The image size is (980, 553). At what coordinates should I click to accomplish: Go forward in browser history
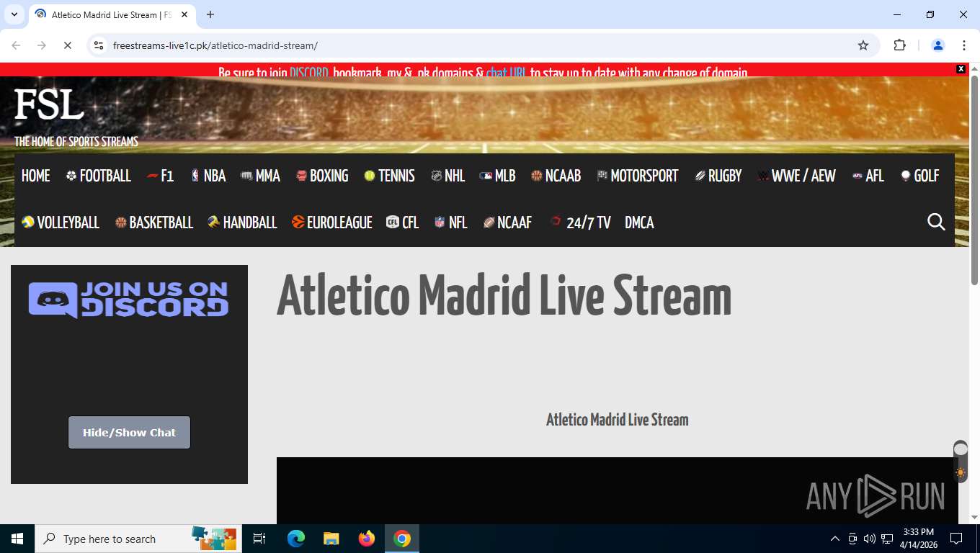pos(41,45)
